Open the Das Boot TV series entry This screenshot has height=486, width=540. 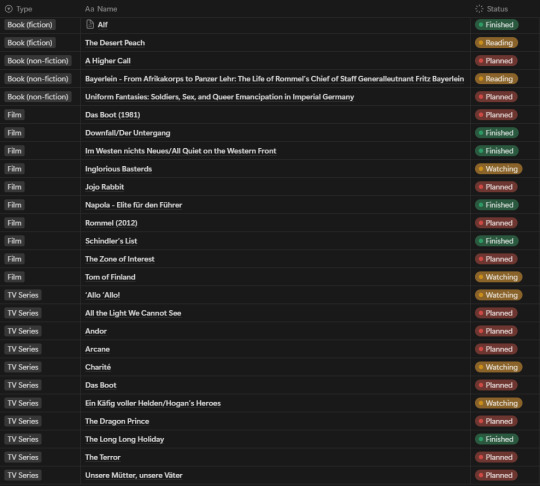101,385
